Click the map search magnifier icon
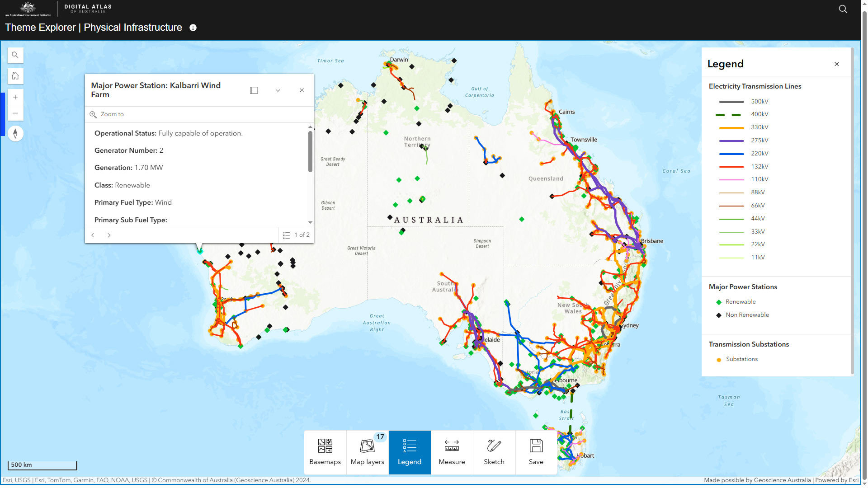Image resolution: width=868 pixels, height=488 pixels. click(15, 55)
